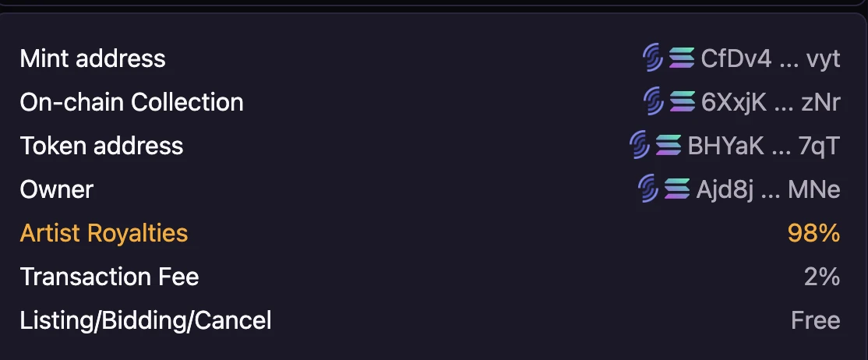Image resolution: width=868 pixels, height=360 pixels.
Task: Click the Solana logo icon beside CfDv4 address
Action: (682, 58)
